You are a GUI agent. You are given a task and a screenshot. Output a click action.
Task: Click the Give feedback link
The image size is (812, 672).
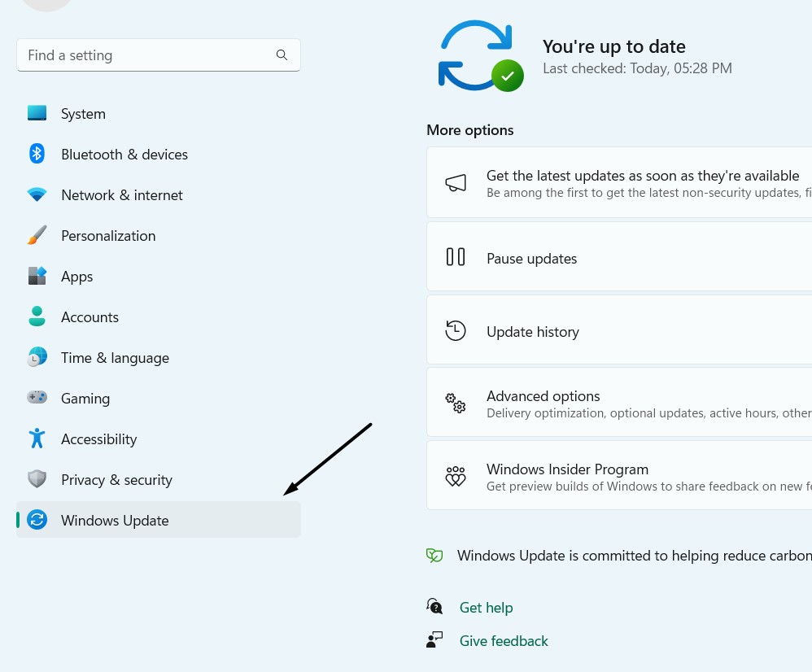coord(504,641)
